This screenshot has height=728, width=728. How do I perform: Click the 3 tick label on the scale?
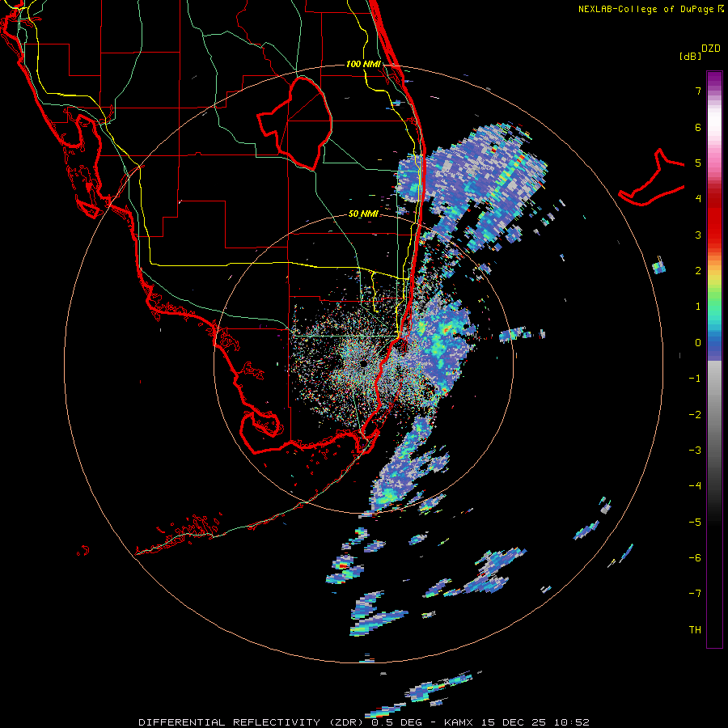pyautogui.click(x=698, y=235)
